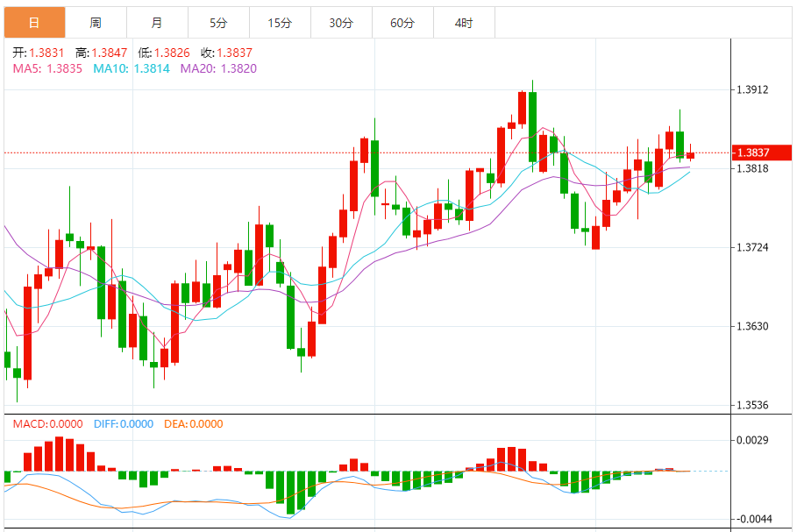Click the 1.3912 price axis label
797x532 pixels.
[753, 90]
